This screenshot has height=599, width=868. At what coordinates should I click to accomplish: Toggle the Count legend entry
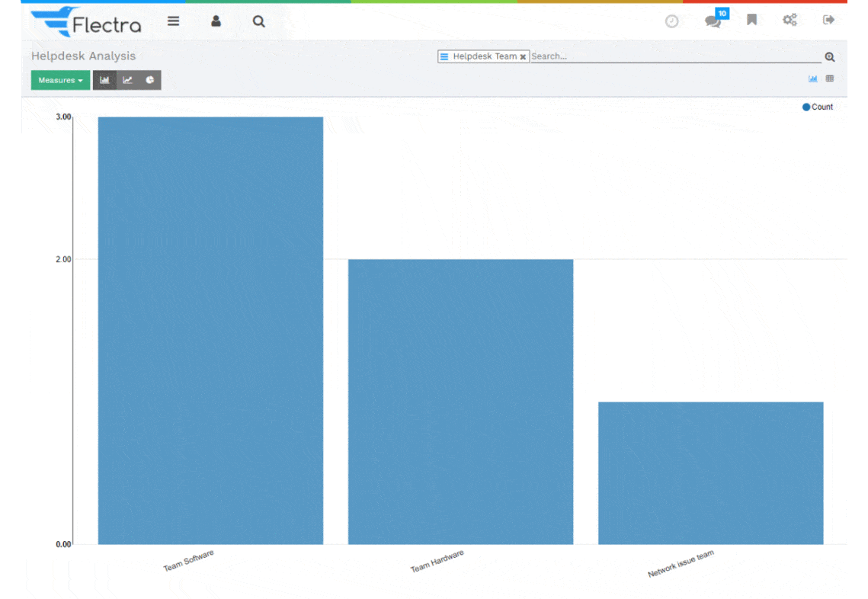pyautogui.click(x=818, y=107)
